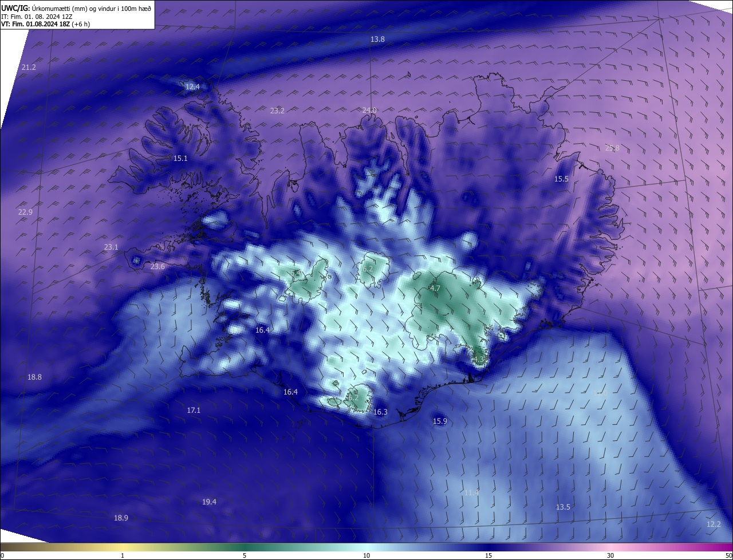Image resolution: width=733 pixels, height=560 pixels.
Task: Click the 13.8 value on the map
Action: click(x=377, y=39)
